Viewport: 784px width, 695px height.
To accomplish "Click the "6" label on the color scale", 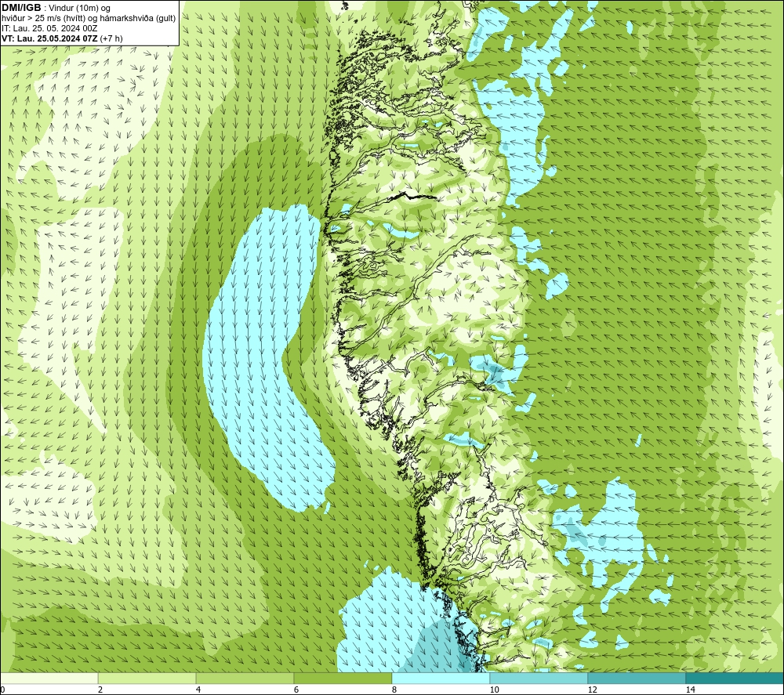I will 296,690.
